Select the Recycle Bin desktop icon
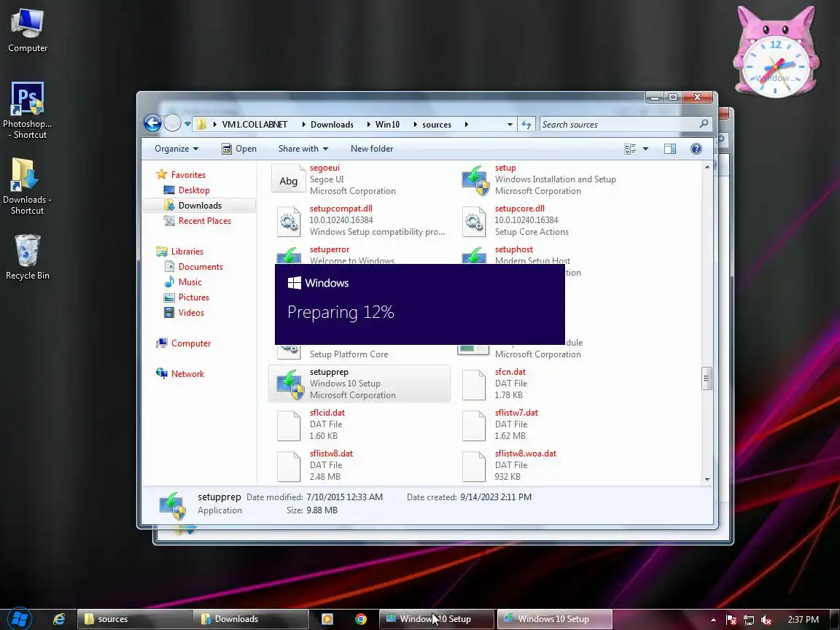Image resolution: width=840 pixels, height=630 pixels. (x=27, y=257)
